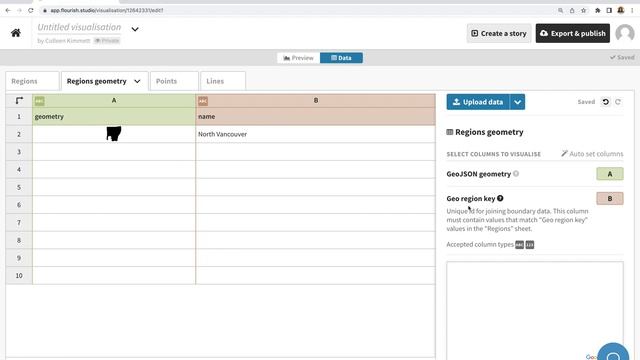The height and width of the screenshot is (360, 640).
Task: Expand the Regions geometry tab chevron
Action: tap(137, 81)
